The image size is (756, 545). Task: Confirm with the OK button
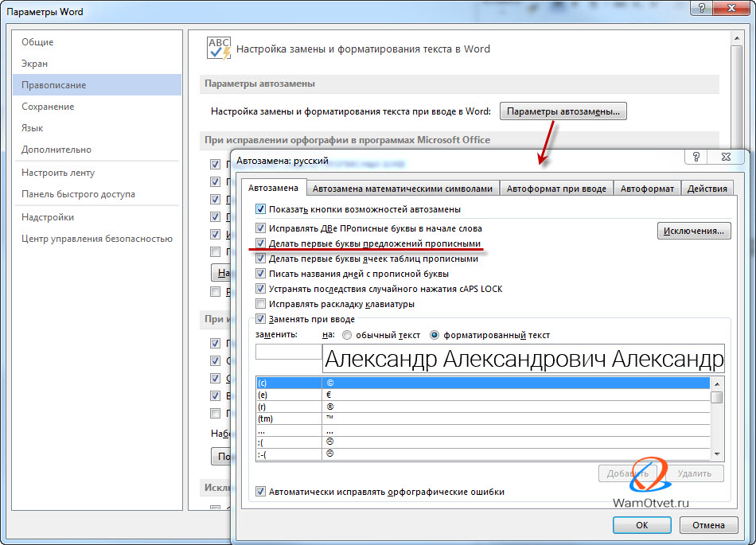click(x=641, y=525)
